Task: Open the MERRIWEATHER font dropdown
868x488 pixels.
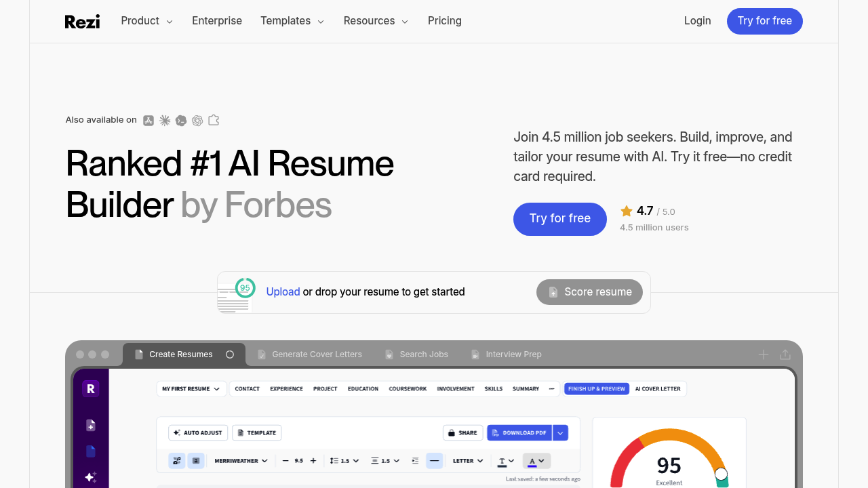Action: click(x=241, y=461)
